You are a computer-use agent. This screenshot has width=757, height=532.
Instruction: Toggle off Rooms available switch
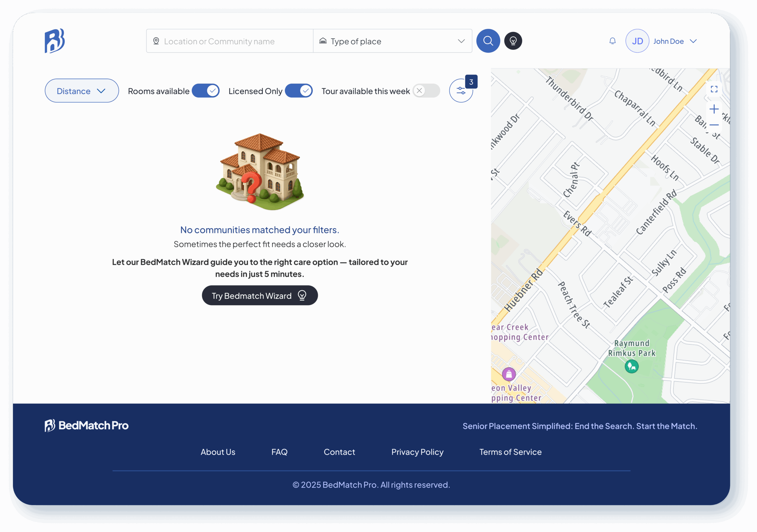[x=206, y=91]
